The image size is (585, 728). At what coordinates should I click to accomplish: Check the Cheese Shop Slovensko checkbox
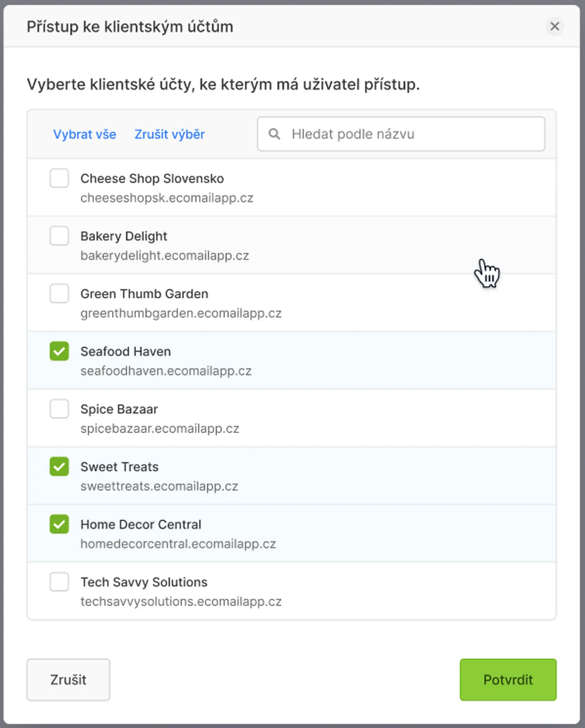point(59,178)
